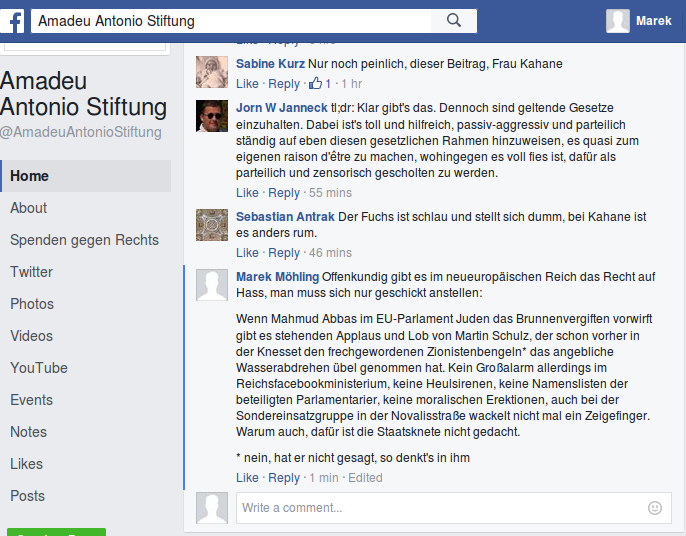Click the 1 min timestamp
This screenshot has width=686, height=536.
[x=324, y=477]
